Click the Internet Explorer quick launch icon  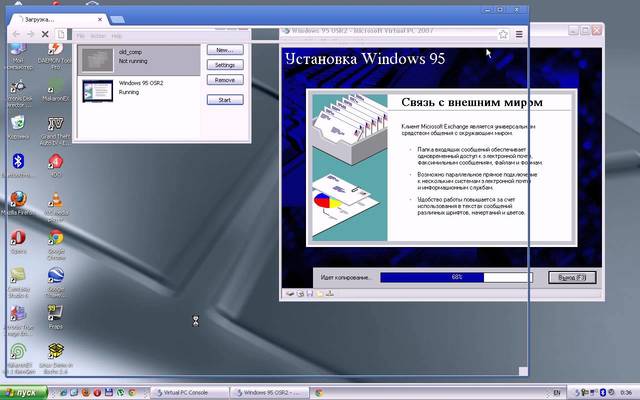click(63, 393)
